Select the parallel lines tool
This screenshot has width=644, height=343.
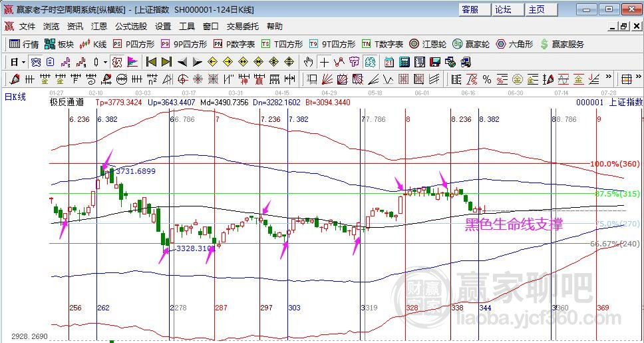pyautogui.click(x=434, y=79)
